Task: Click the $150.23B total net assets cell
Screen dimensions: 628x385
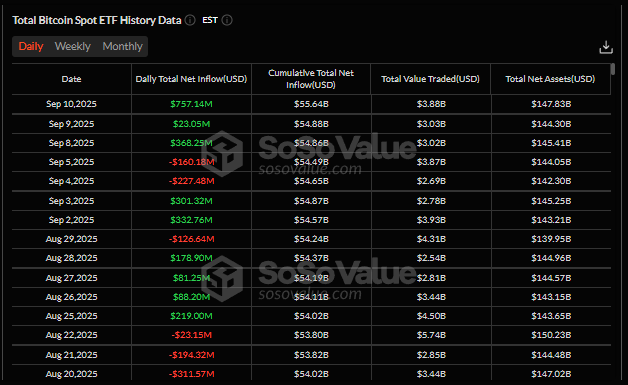Action: click(551, 335)
